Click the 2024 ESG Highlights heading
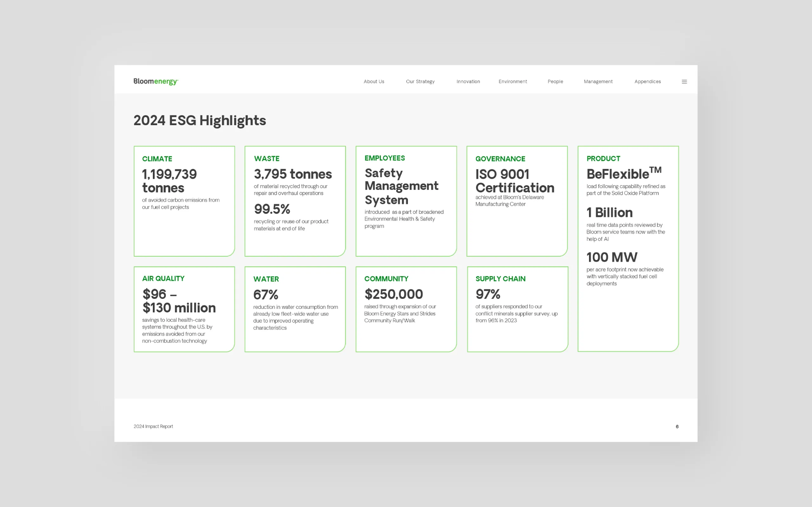This screenshot has width=812, height=507. tap(200, 121)
